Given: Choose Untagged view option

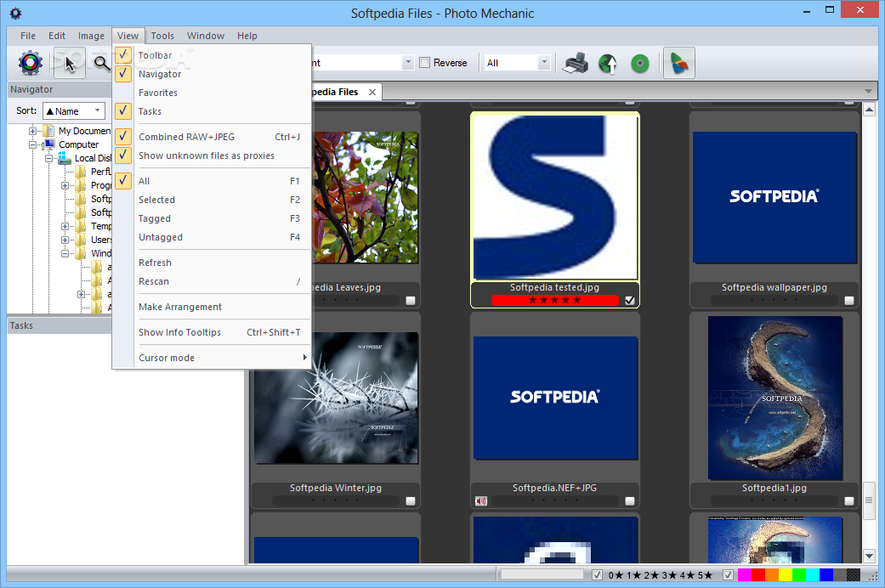Looking at the screenshot, I should 213,237.
